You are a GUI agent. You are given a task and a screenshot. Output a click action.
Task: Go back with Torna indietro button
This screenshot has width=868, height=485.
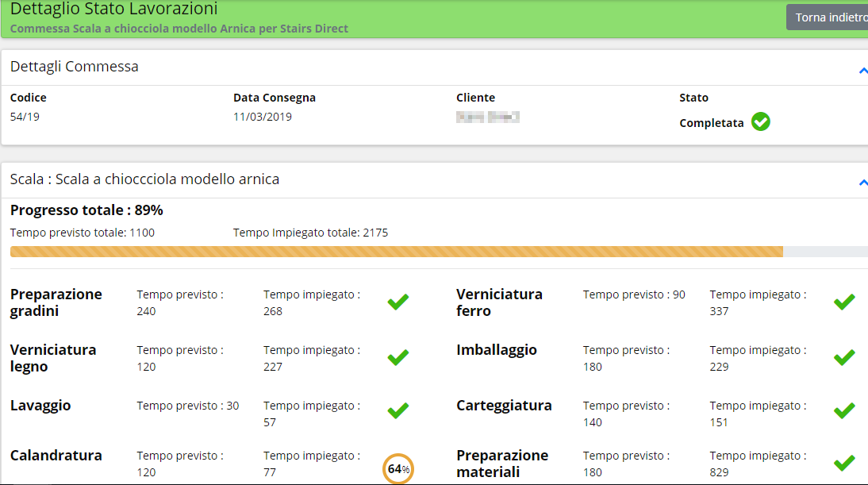(x=828, y=17)
